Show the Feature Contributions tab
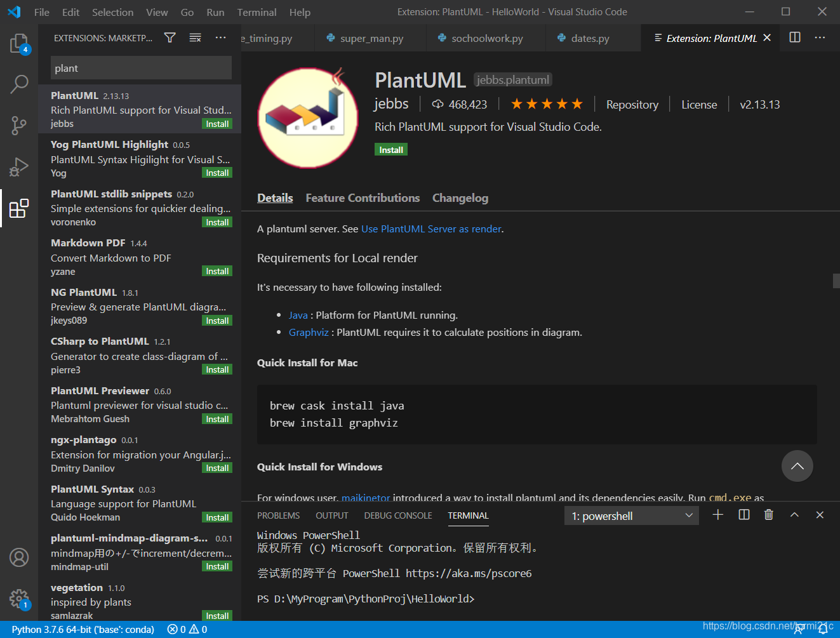 363,198
